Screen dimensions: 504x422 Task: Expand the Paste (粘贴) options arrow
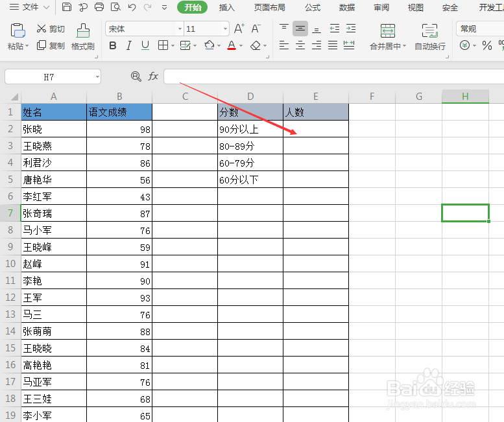(27, 46)
